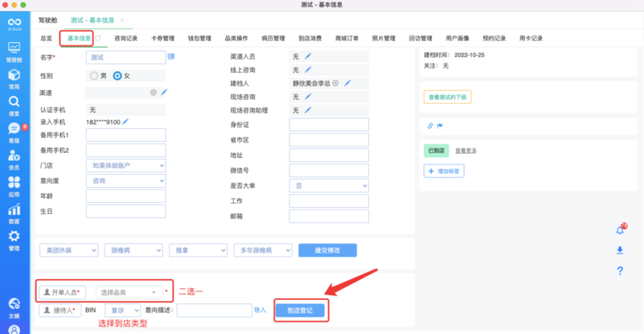Click the user avatar icon at the sidebar bottom
Viewport: 644px width, 334px height.
14,330
